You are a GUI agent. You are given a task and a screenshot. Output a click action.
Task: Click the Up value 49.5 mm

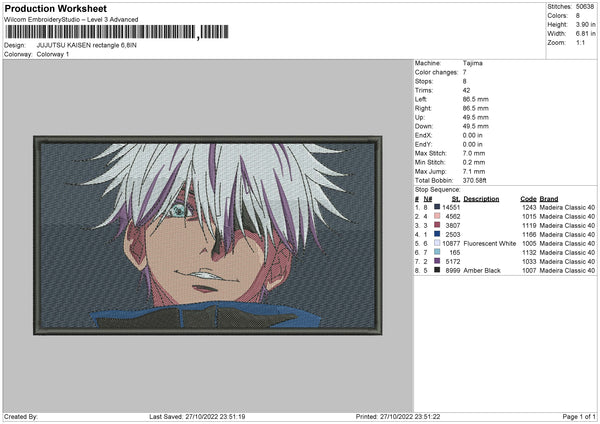point(476,117)
